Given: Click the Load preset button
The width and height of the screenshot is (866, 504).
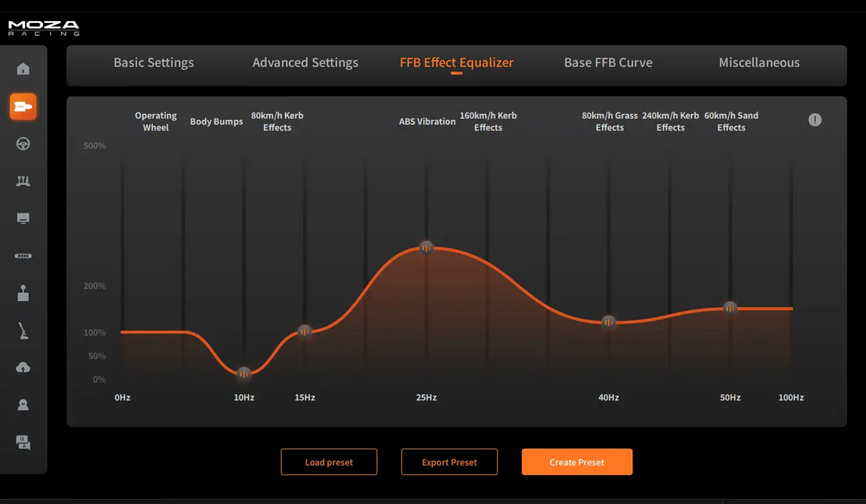Looking at the screenshot, I should 328,462.
